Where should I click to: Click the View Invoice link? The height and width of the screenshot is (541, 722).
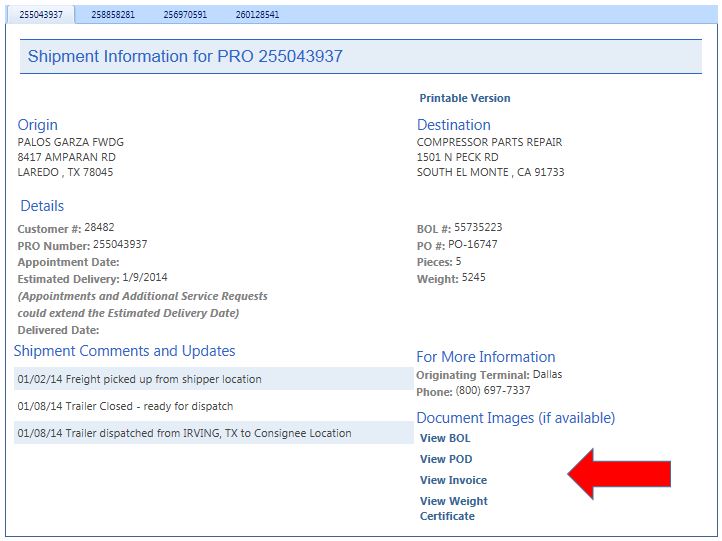pyautogui.click(x=453, y=480)
